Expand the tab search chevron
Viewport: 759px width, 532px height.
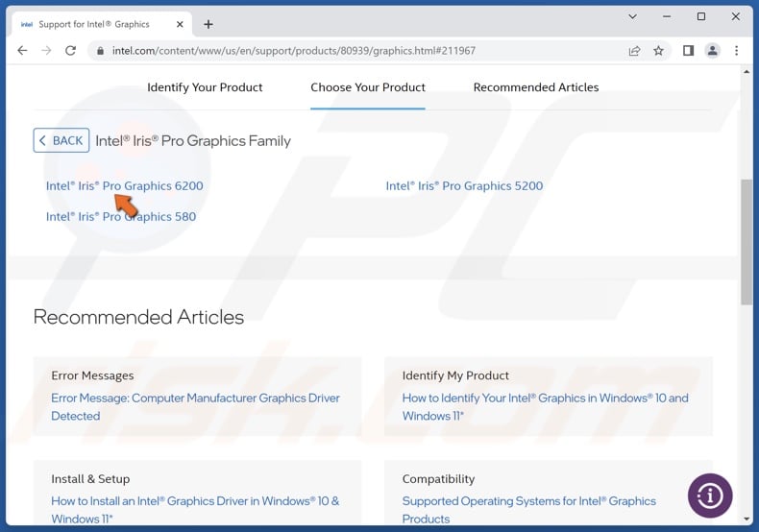pyautogui.click(x=632, y=16)
